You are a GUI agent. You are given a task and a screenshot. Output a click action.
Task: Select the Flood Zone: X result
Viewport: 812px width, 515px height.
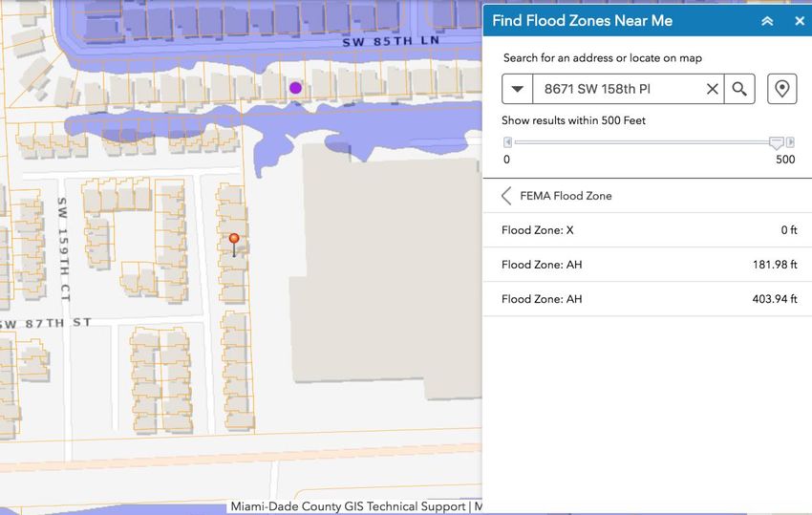[x=649, y=230]
